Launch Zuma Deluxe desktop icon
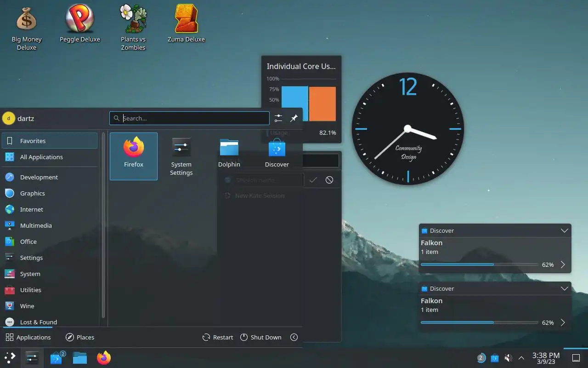Screen dimensions: 588x368 click(186, 24)
